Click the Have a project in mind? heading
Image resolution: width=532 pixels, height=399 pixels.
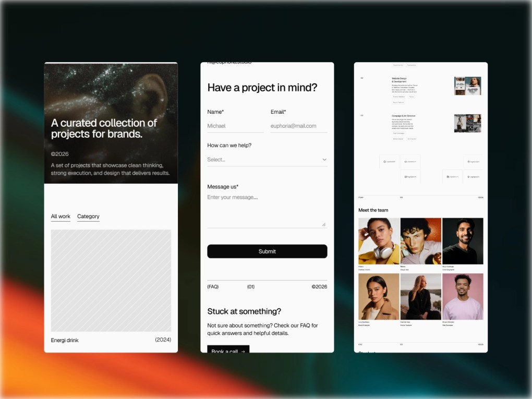[x=262, y=88]
